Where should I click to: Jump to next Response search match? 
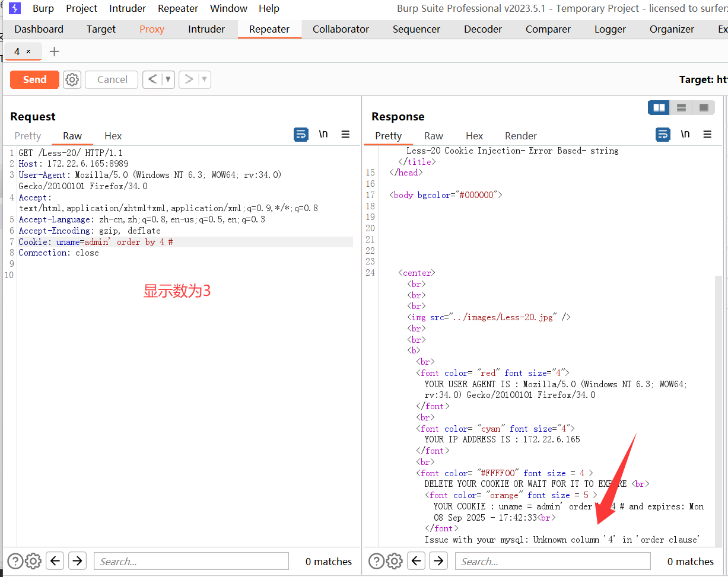coord(438,560)
